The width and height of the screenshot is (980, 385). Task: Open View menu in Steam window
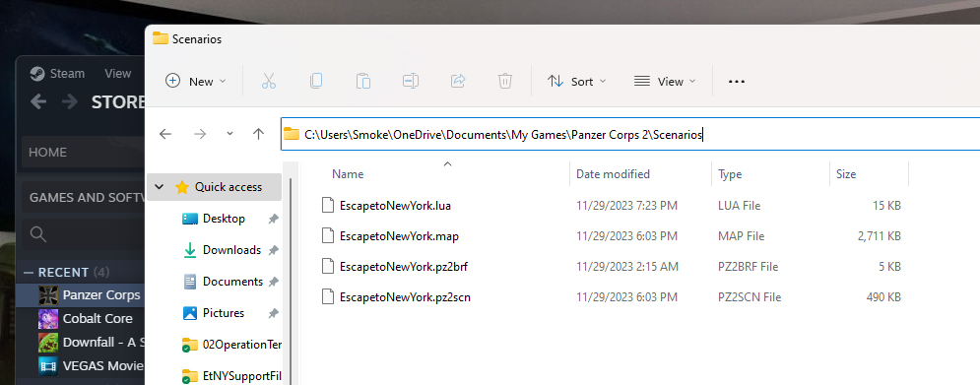point(117,74)
